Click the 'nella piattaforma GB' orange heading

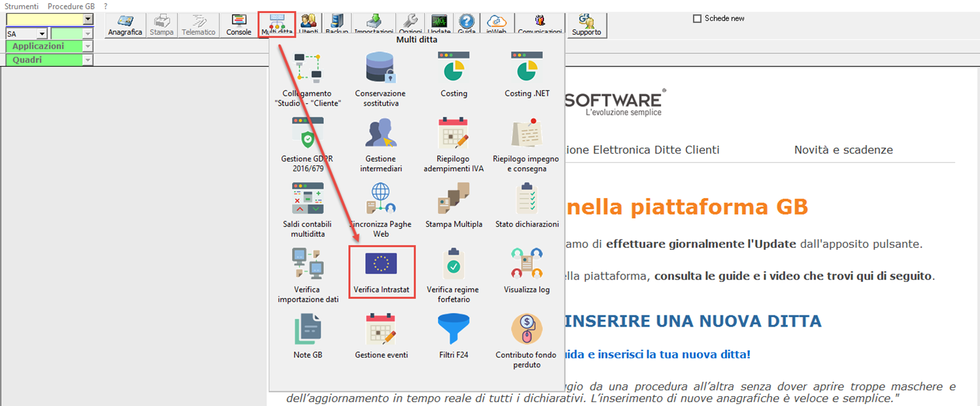pos(686,207)
